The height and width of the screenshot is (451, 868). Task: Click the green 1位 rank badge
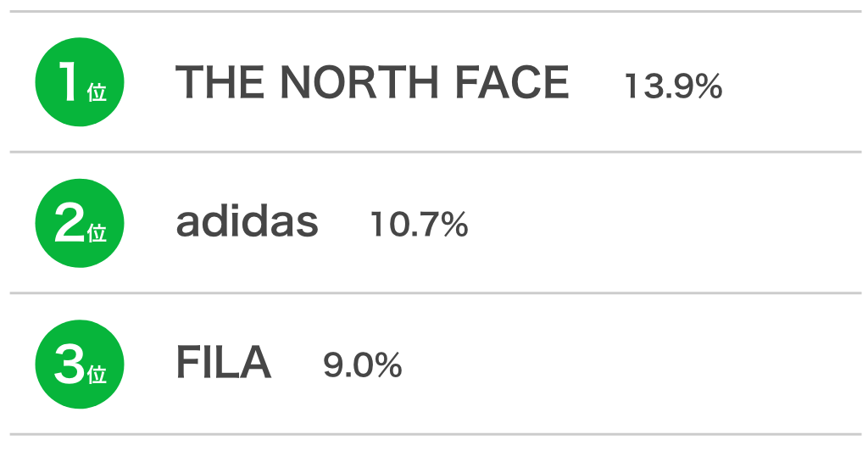80,82
